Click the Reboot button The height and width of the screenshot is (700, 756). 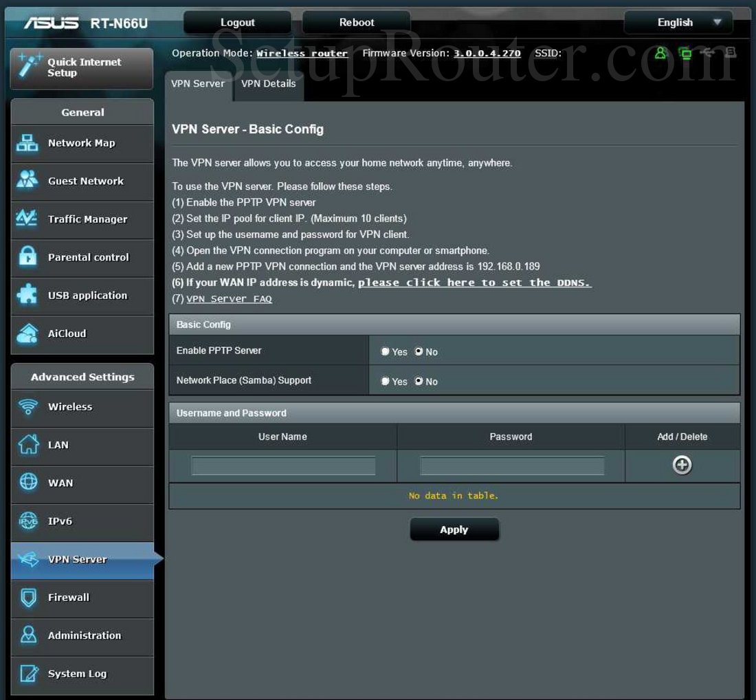pos(356,22)
